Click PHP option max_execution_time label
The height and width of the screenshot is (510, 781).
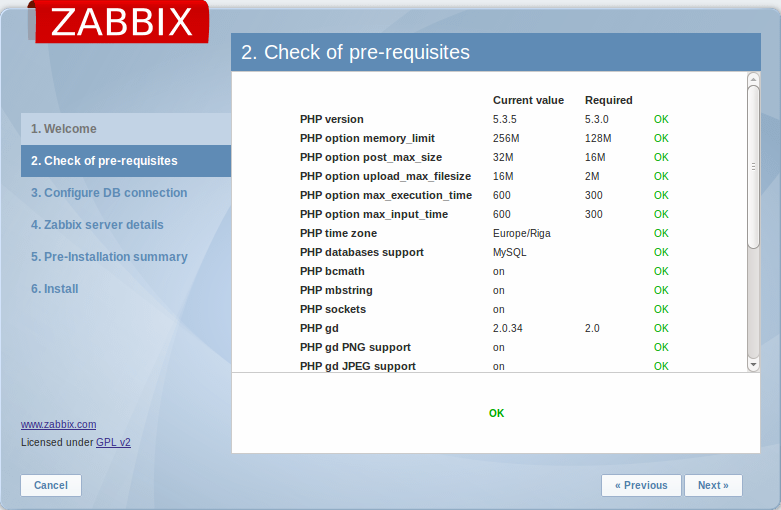[x=386, y=195]
